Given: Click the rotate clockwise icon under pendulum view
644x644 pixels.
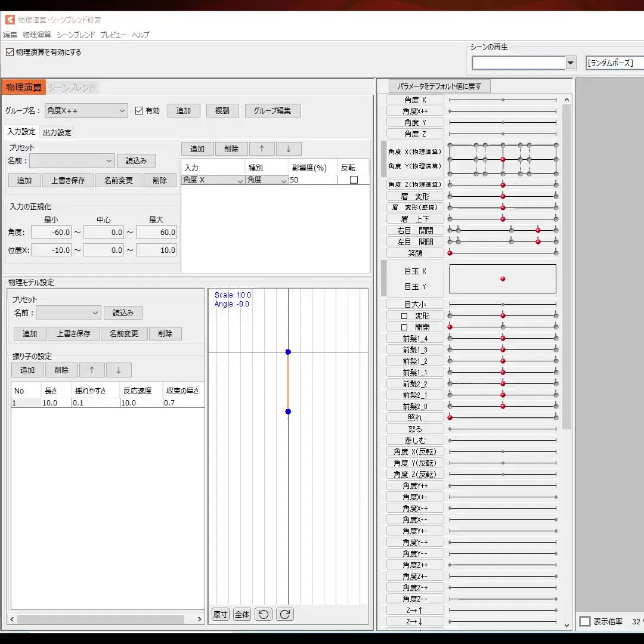Looking at the screenshot, I should click(x=285, y=614).
